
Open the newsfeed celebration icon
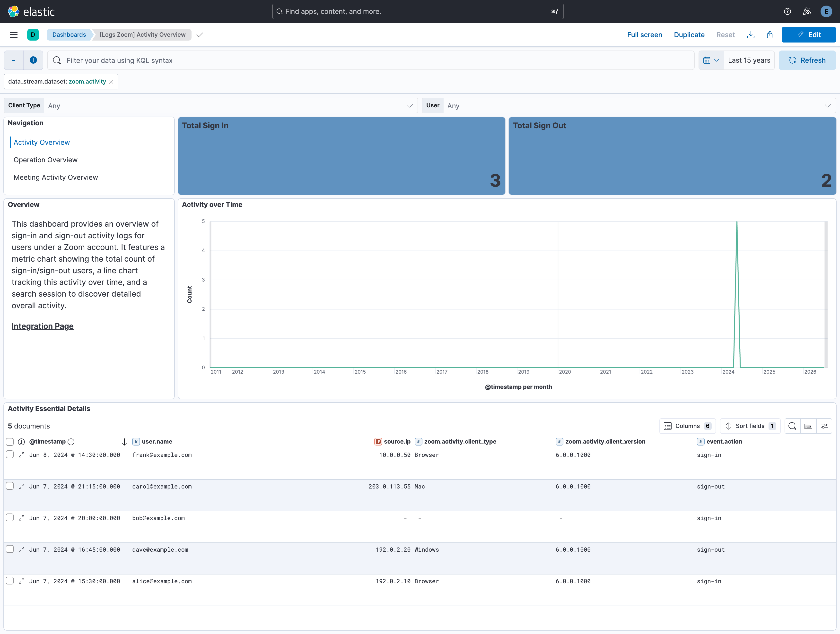807,11
